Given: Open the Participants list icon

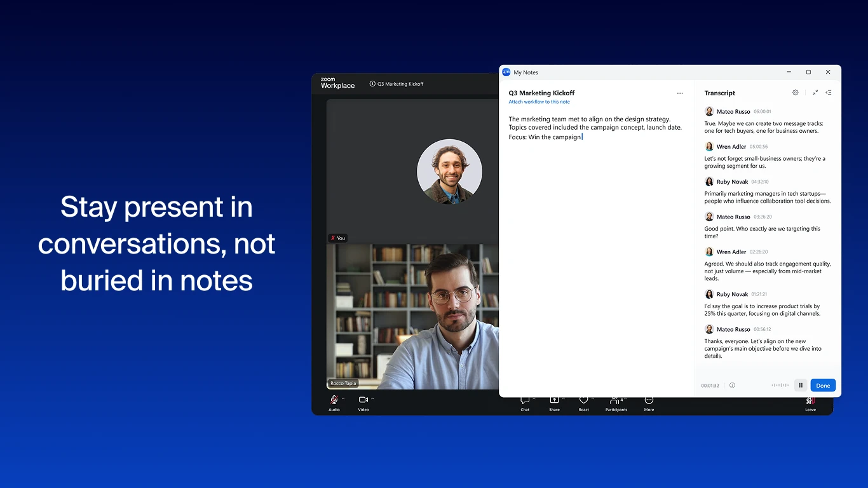Looking at the screenshot, I should (614, 400).
